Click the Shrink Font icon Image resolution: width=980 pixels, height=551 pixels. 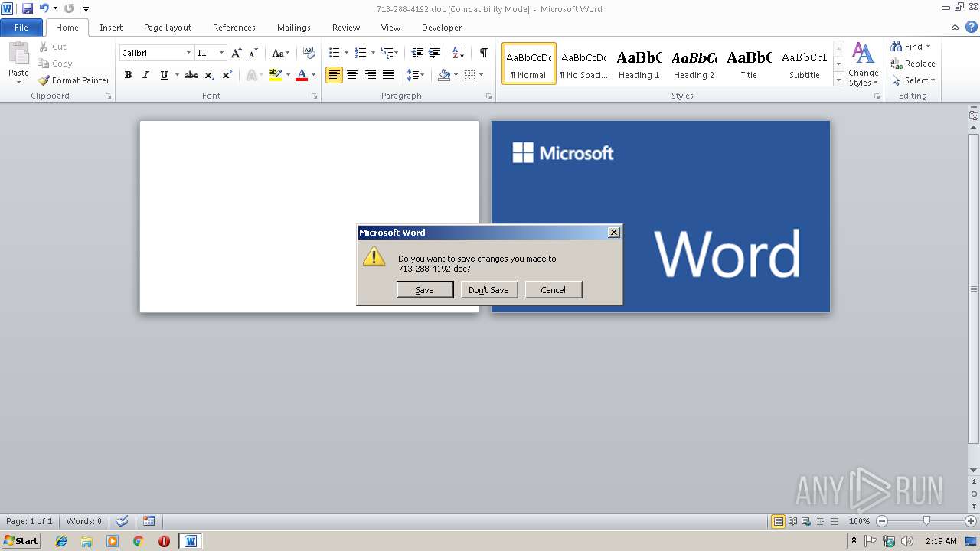[253, 53]
